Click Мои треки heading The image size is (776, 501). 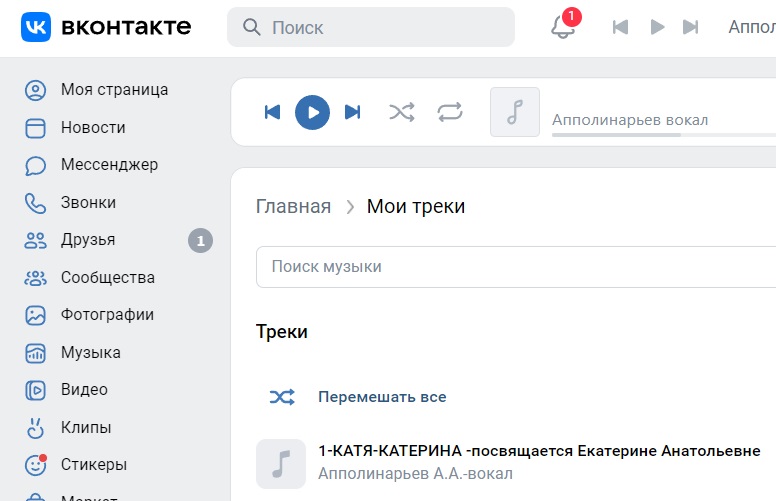click(x=416, y=206)
